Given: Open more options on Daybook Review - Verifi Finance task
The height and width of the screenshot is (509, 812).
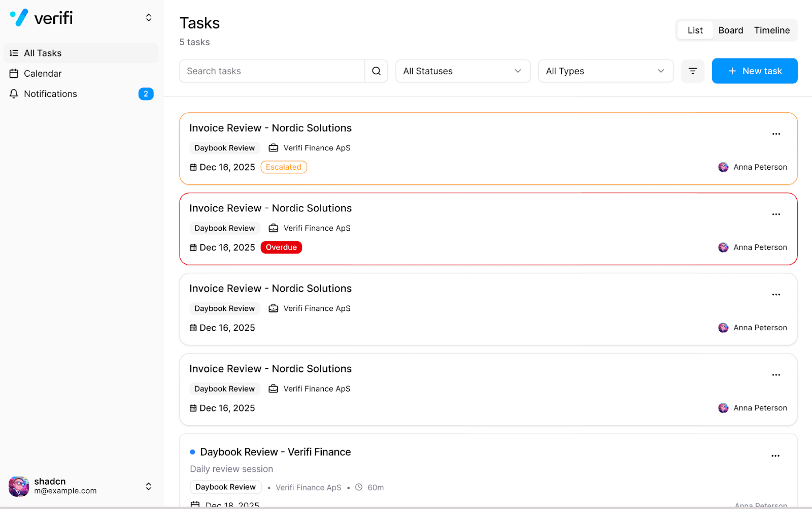Looking at the screenshot, I should (x=775, y=456).
